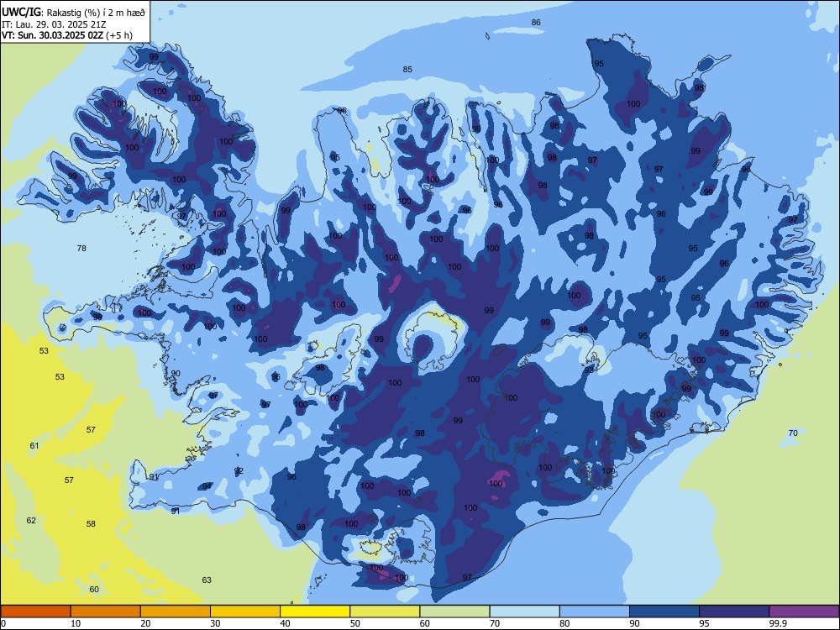
Task: Click the map value '93' near the glacier
Action: click(589, 370)
